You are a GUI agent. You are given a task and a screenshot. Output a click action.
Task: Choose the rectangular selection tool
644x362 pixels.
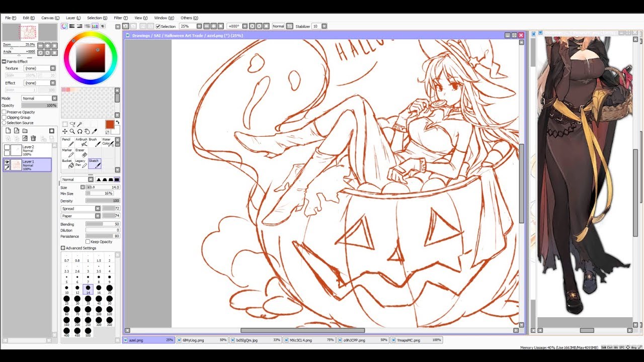click(65, 124)
